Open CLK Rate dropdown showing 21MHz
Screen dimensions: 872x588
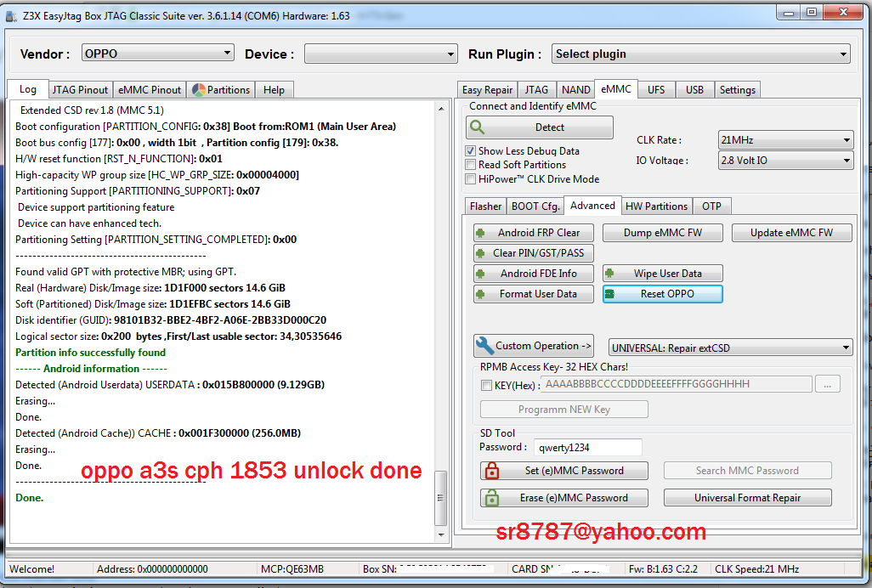pyautogui.click(x=785, y=140)
